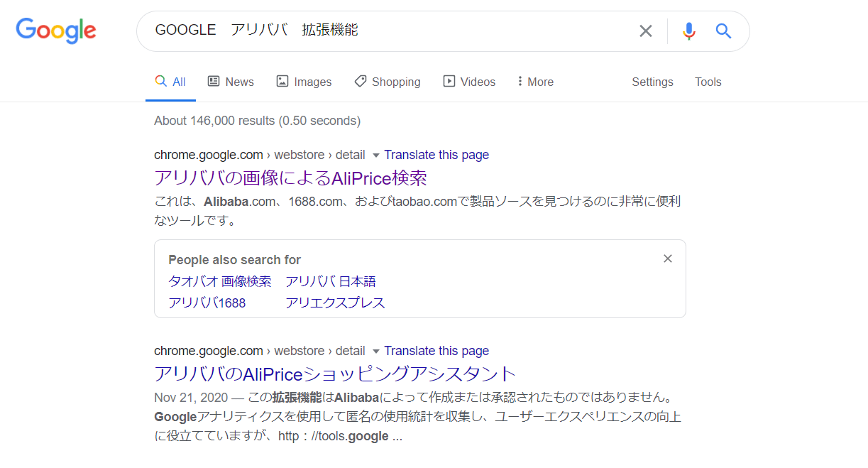Open dropdown arrow for AliPriceショッピングアシスタント result
Viewport: 868px width, 468px height.
[x=376, y=351]
